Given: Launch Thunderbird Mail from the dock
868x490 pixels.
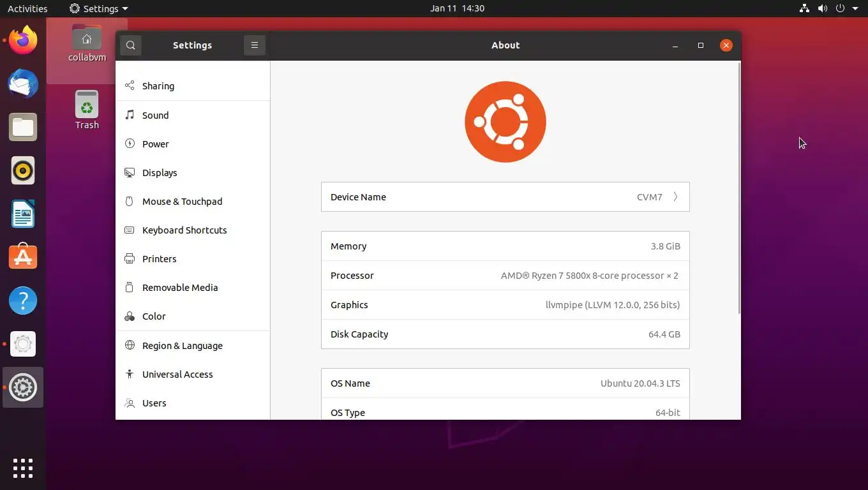Looking at the screenshot, I should [x=23, y=84].
